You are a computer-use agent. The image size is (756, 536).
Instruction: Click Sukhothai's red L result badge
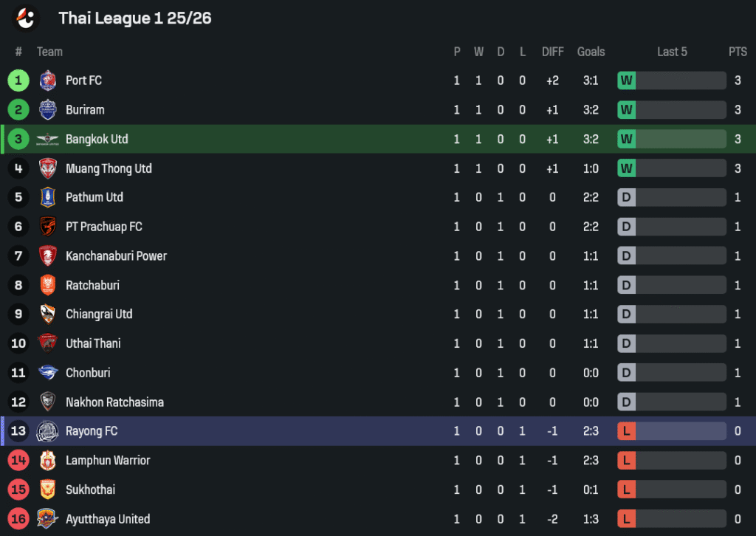pyautogui.click(x=626, y=489)
